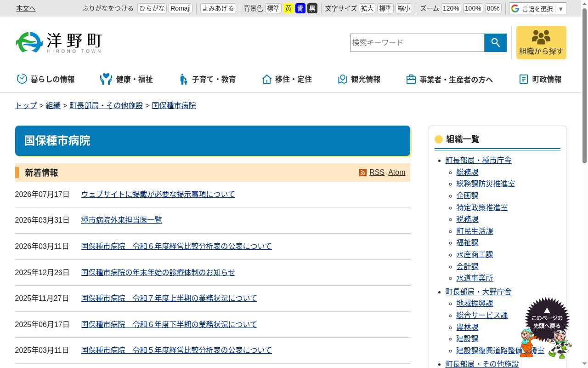Set zoom to 120%
Viewport: 588px width, 368px height.
pyautogui.click(x=451, y=8)
